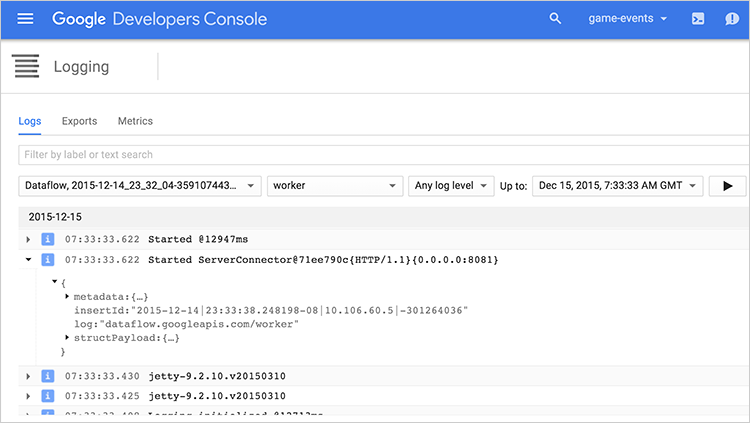Collapse the Started ServerConnector log entry
Image resolution: width=750 pixels, height=423 pixels.
tap(28, 259)
